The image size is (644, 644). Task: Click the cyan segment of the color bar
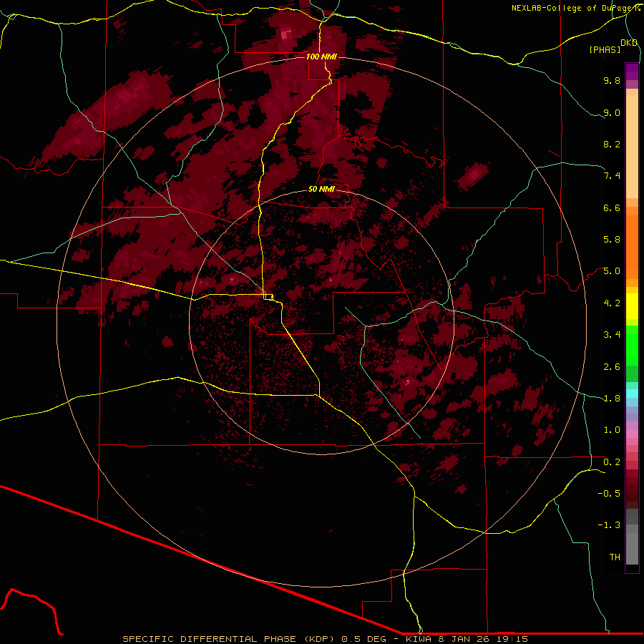[x=632, y=394]
